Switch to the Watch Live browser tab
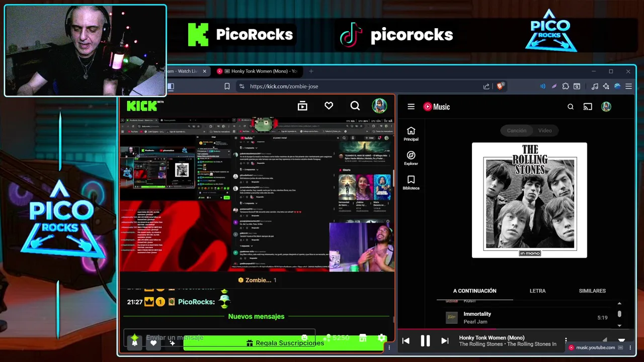The image size is (644, 362). (x=184, y=71)
